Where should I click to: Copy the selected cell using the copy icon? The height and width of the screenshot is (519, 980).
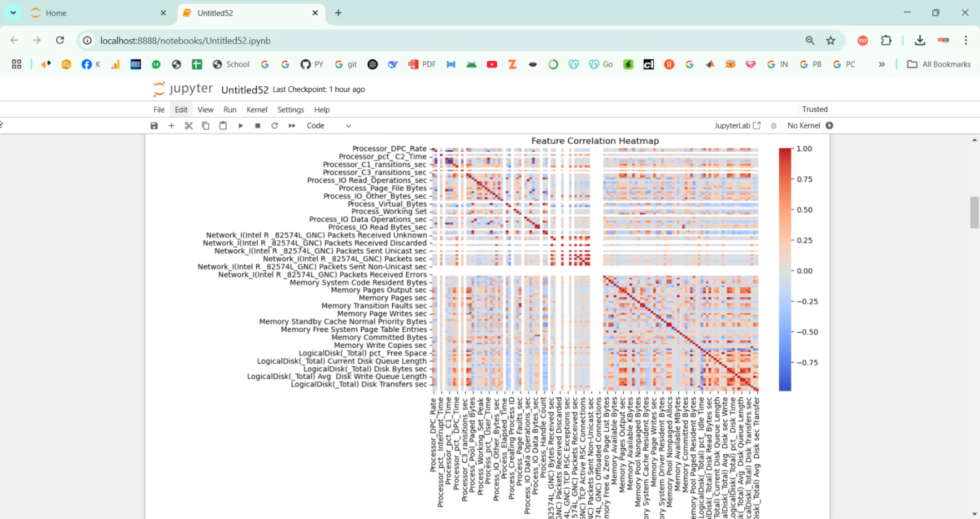pos(205,126)
